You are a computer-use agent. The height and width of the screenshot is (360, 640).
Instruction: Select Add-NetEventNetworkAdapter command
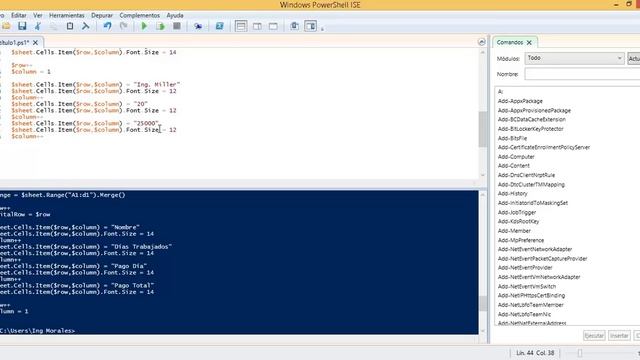coord(535,249)
